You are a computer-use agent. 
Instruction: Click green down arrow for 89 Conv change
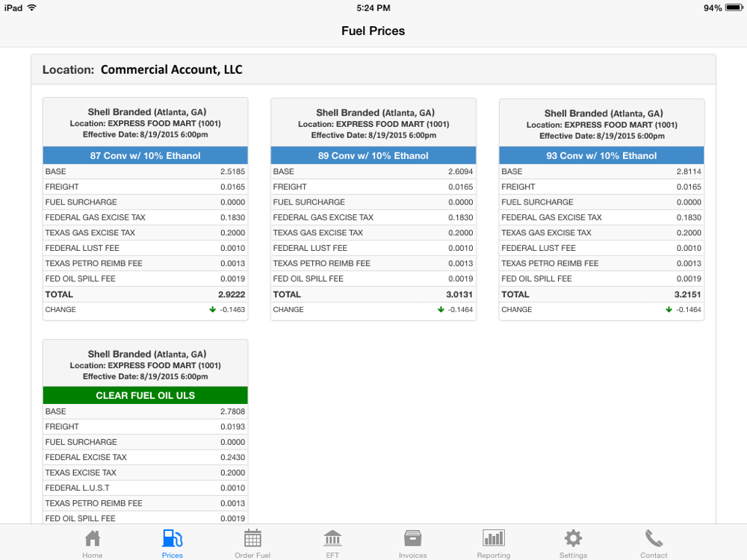click(441, 310)
